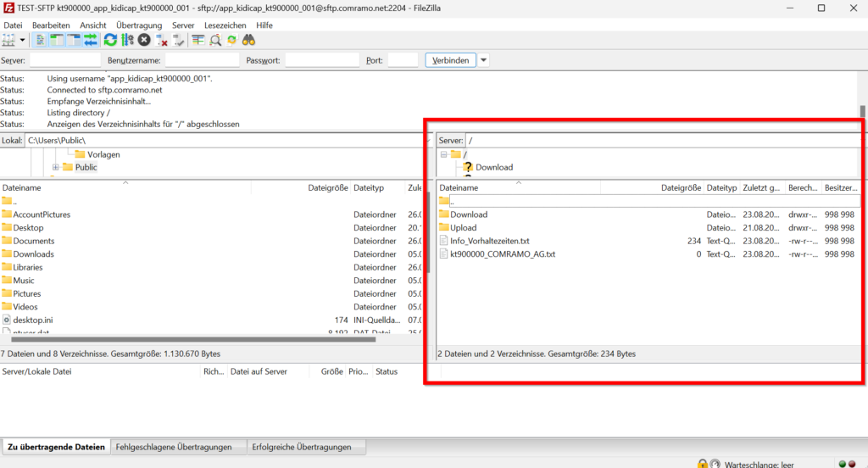Select the Music folder icon
868x468 pixels.
(7, 281)
